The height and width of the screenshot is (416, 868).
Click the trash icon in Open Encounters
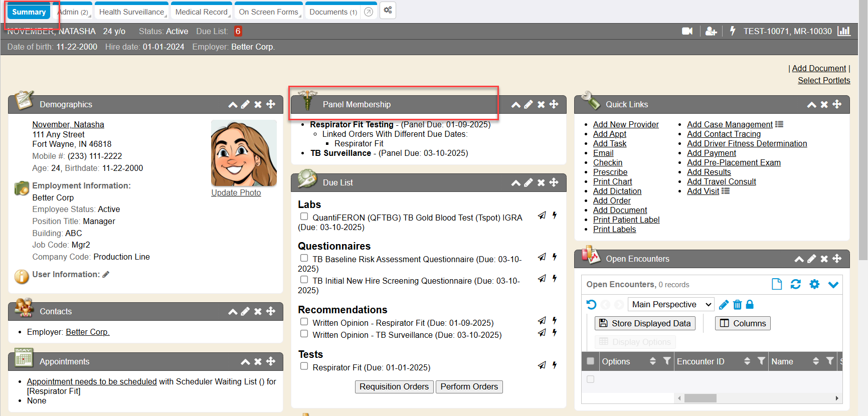(737, 305)
